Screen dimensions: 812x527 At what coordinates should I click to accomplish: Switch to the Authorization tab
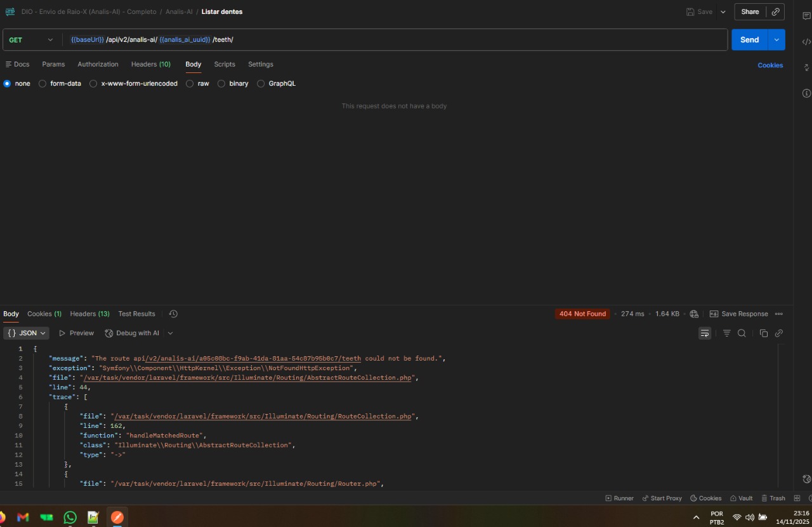click(98, 64)
